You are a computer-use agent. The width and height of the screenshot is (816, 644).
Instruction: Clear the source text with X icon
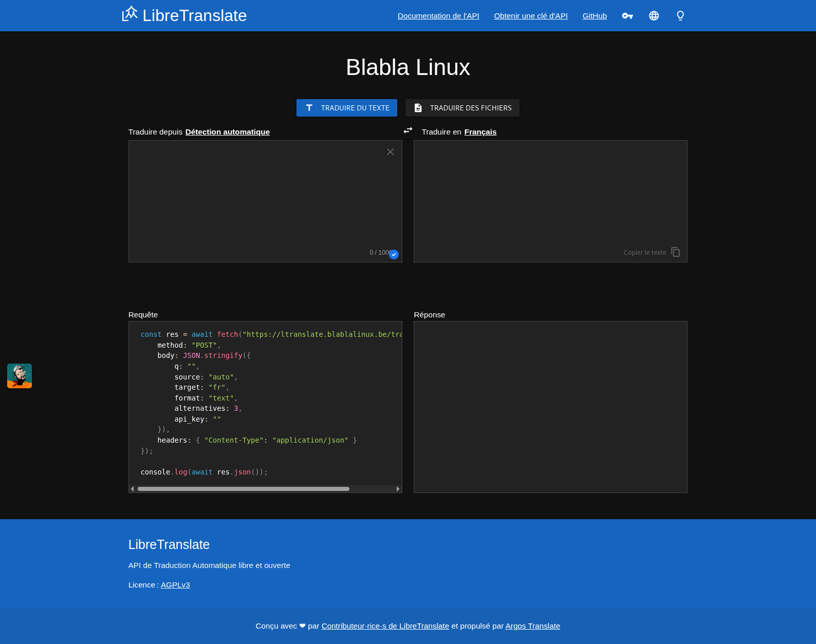point(391,152)
